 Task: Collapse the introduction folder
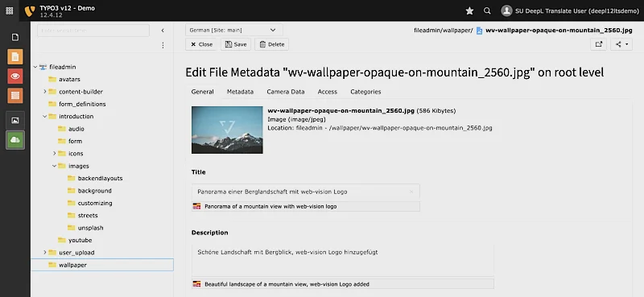tap(45, 116)
